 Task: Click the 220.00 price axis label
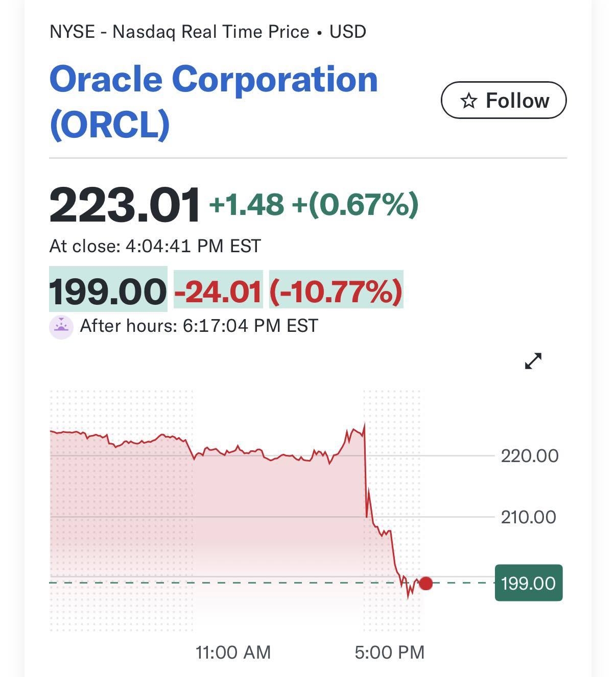[530, 455]
